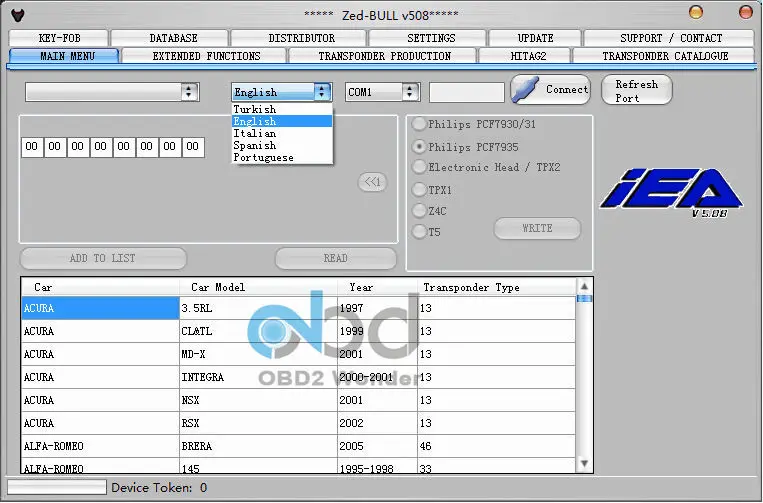The image size is (763, 503).
Task: Click the Car column header
Action: point(100,287)
